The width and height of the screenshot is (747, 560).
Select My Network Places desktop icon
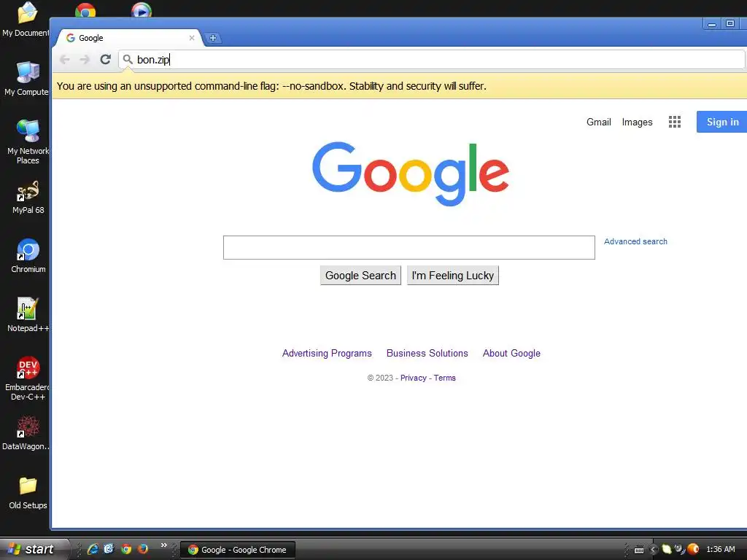tap(28, 142)
